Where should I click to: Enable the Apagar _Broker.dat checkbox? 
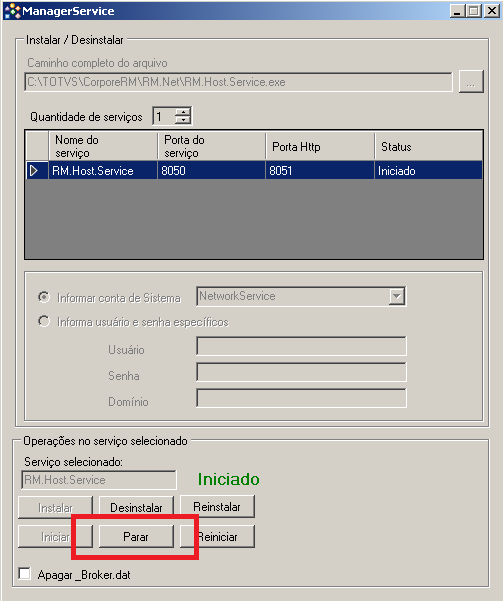click(x=25, y=574)
